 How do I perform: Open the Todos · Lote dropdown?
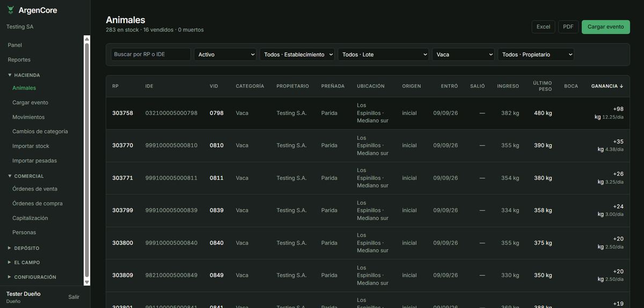pos(383,54)
